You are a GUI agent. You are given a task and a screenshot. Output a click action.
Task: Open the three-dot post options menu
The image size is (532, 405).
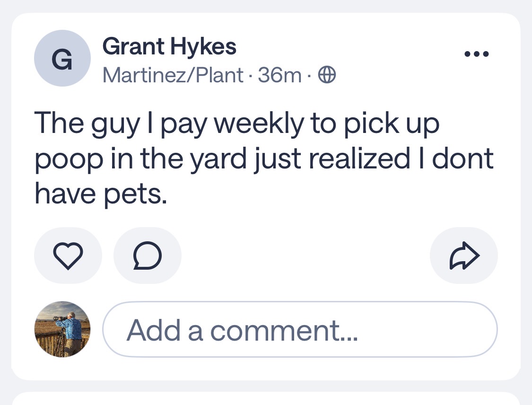(x=476, y=54)
